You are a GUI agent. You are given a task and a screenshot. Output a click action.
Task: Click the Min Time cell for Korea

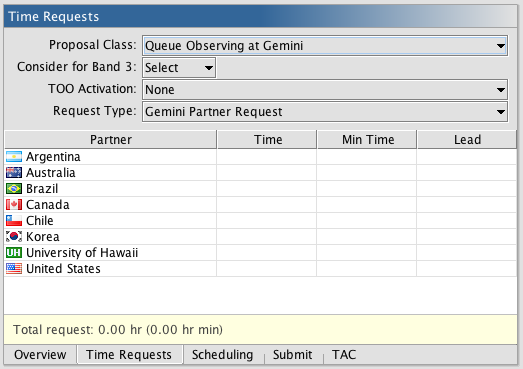coord(367,237)
